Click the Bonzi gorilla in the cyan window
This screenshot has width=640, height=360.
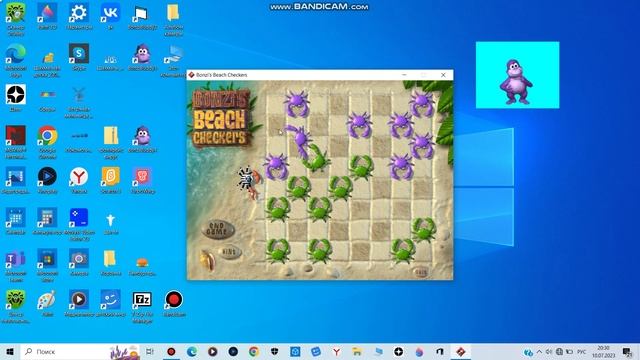tap(516, 81)
